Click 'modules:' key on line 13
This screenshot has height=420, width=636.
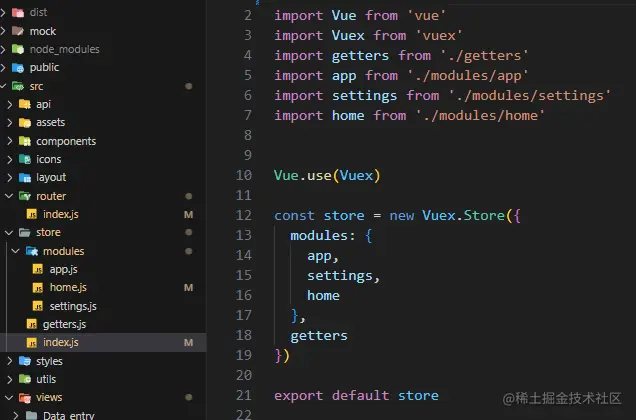point(323,235)
